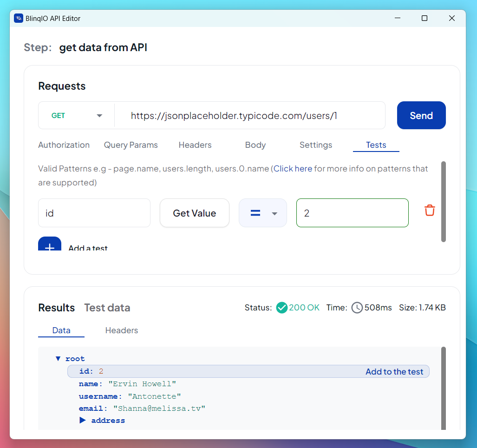
Task: Delete the id test with trash icon
Action: [430, 211]
